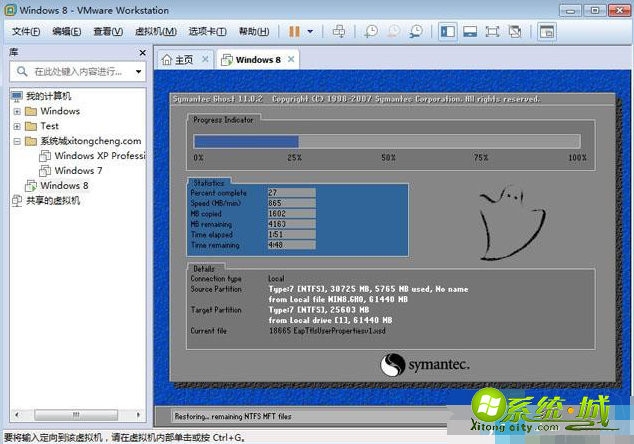Select the Windows XP Professional virtual machine
This screenshot has width=634, height=444.
click(x=100, y=156)
